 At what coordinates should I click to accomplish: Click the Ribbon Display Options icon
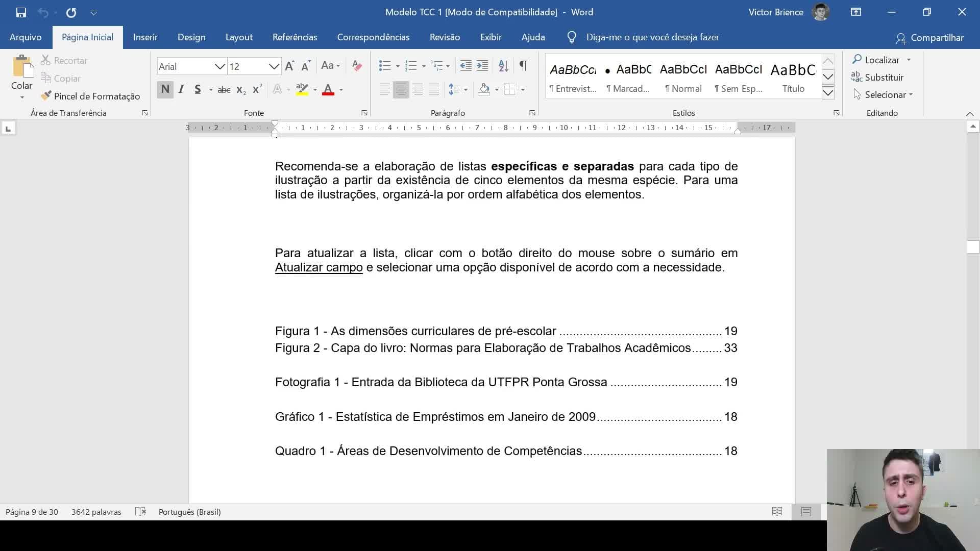[x=856, y=12]
